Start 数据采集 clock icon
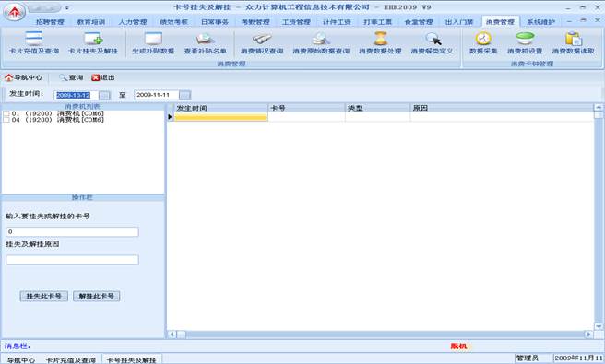605x364 pixels. click(483, 42)
